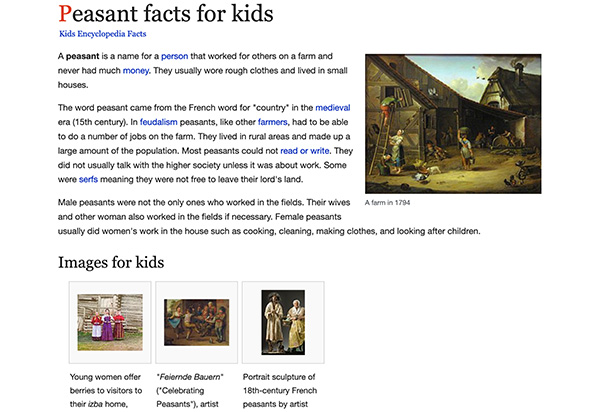Open the 'read or write' link
Screen dimensions: 600x412
[x=305, y=151]
